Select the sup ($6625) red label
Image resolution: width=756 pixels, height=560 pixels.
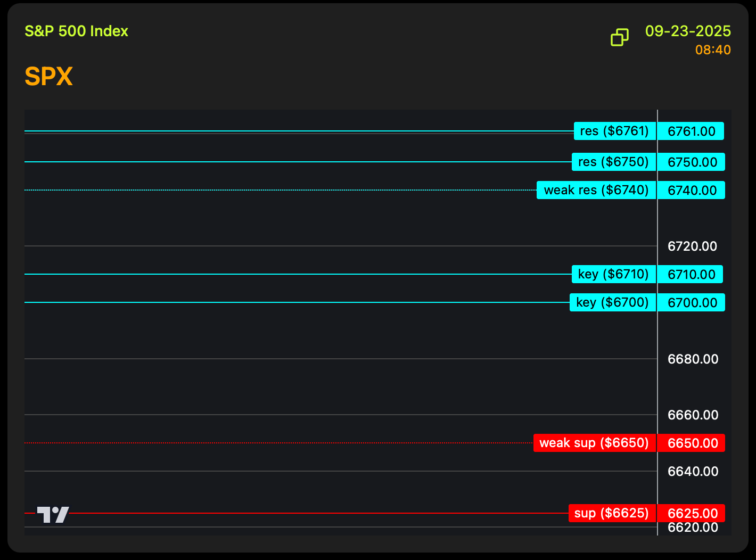coord(612,513)
